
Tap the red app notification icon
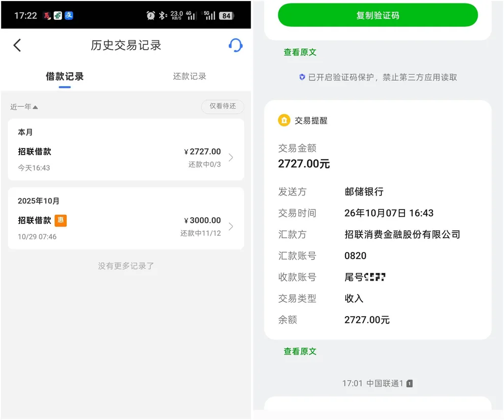(47, 15)
